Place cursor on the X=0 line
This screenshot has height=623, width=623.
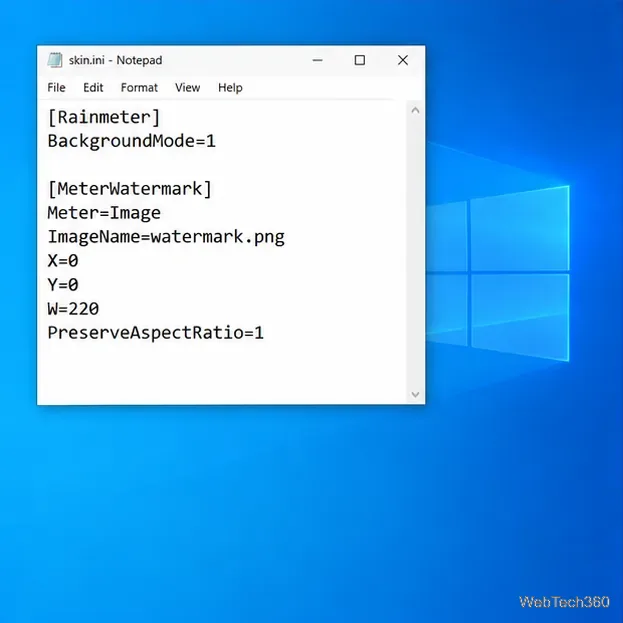pyautogui.click(x=63, y=261)
